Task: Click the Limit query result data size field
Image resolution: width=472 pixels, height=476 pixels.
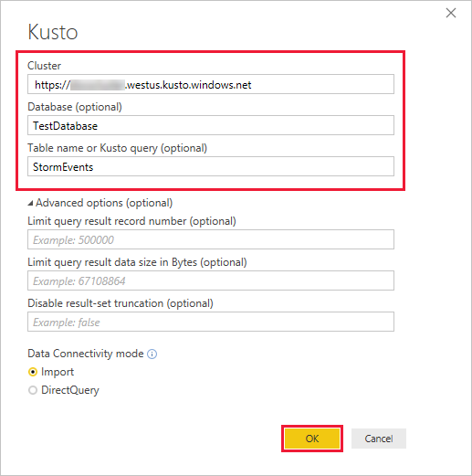Action: point(211,280)
